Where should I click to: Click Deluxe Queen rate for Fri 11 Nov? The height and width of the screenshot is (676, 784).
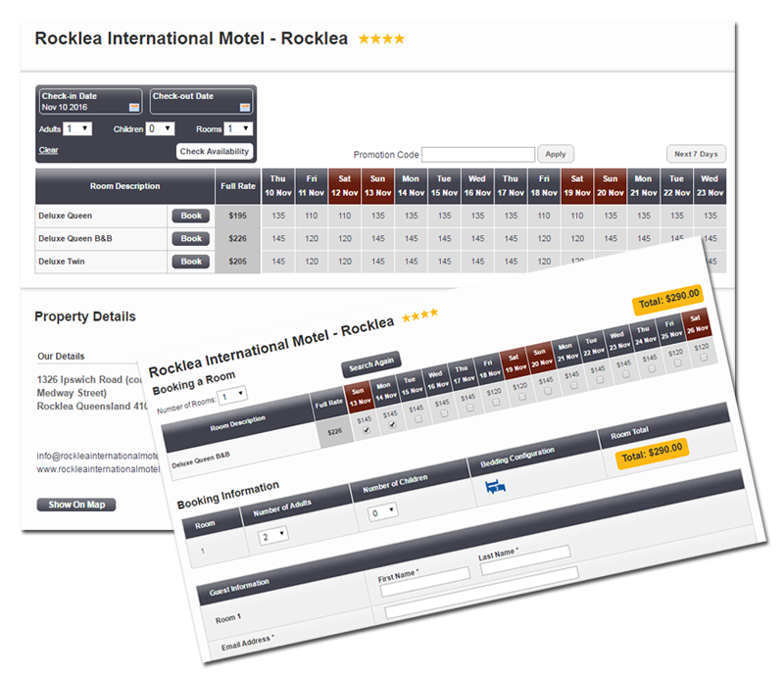tap(312, 216)
